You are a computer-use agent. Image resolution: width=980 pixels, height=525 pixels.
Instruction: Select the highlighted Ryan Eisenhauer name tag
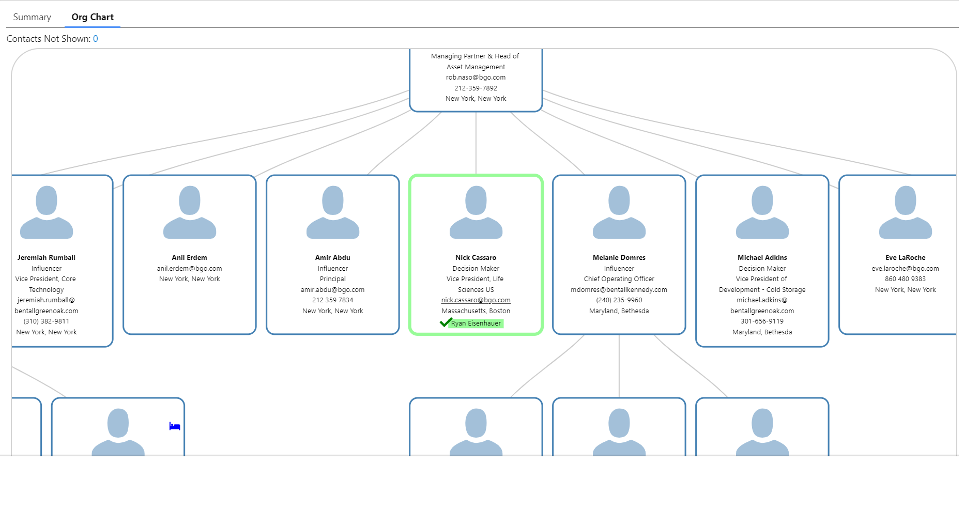[x=477, y=322]
